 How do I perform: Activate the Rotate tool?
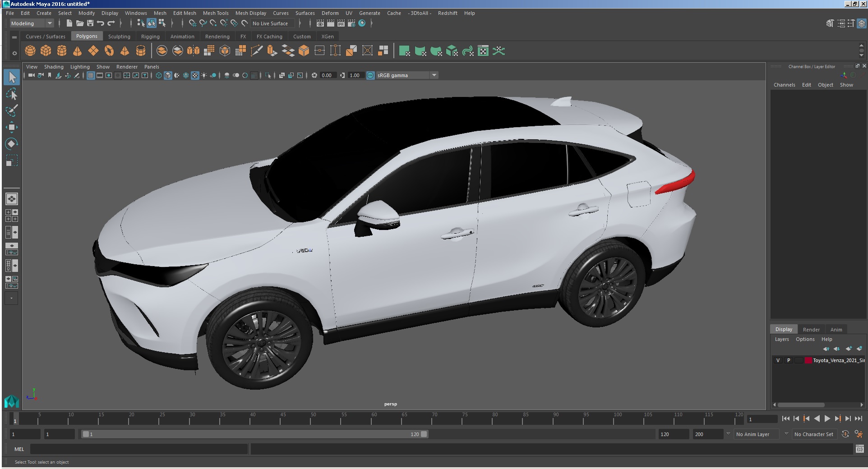(x=12, y=144)
